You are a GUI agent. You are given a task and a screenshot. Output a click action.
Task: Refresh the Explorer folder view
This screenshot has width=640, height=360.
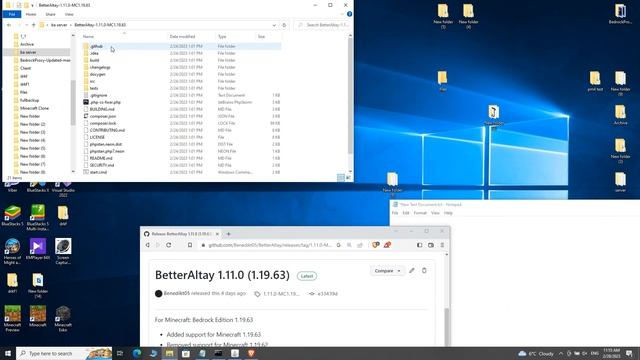(x=284, y=25)
